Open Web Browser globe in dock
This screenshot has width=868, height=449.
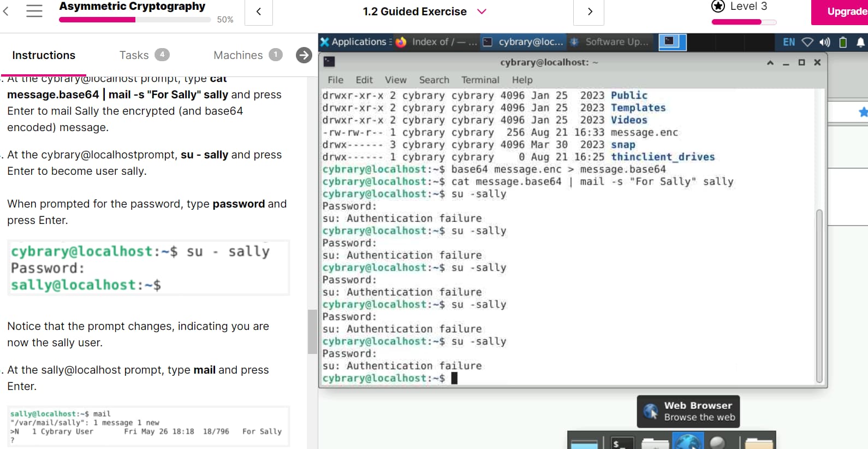pos(688,441)
